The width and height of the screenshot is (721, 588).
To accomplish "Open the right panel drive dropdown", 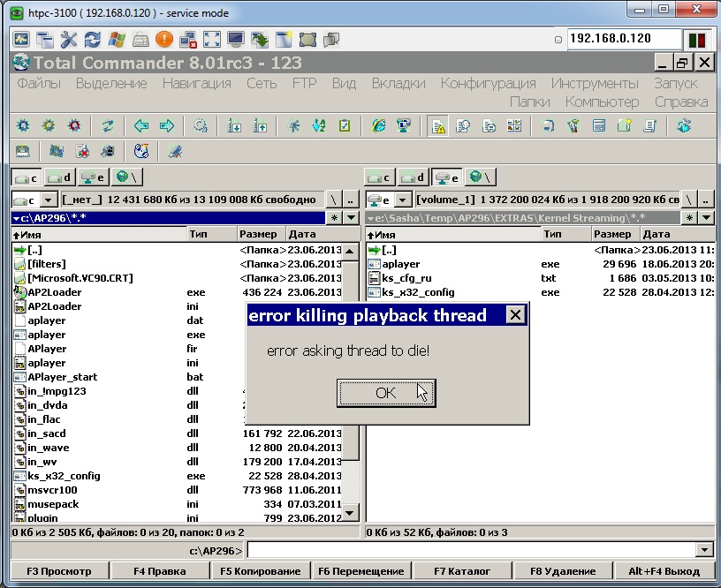I will pyautogui.click(x=402, y=200).
